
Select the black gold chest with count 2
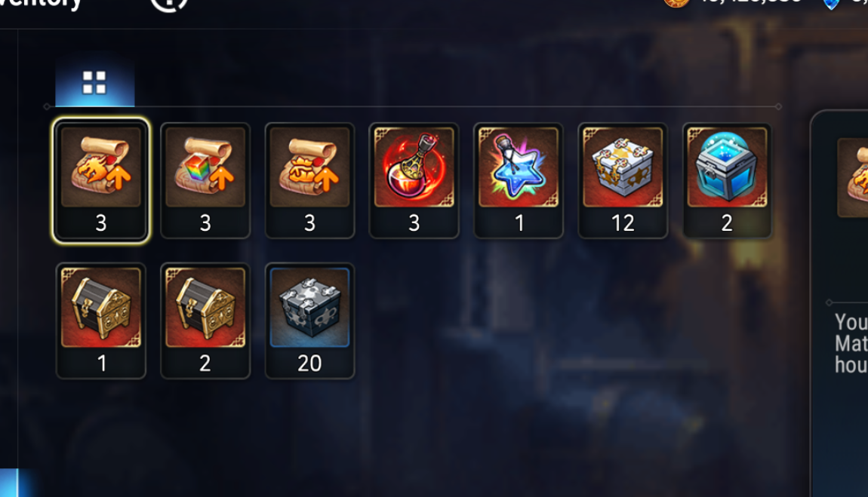click(205, 321)
